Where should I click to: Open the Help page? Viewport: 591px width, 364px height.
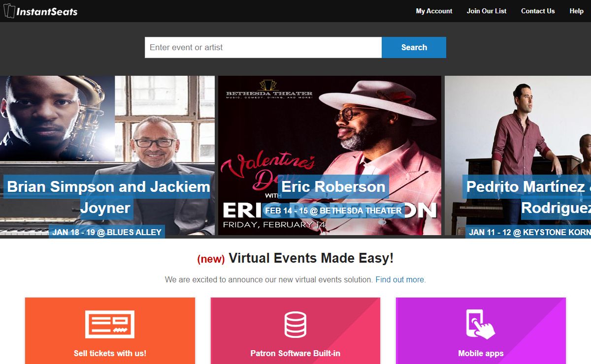click(576, 11)
